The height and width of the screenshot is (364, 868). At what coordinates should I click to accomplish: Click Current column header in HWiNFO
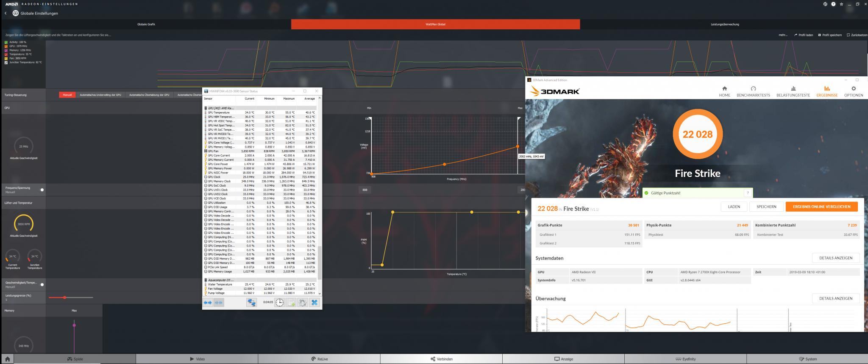coord(250,98)
